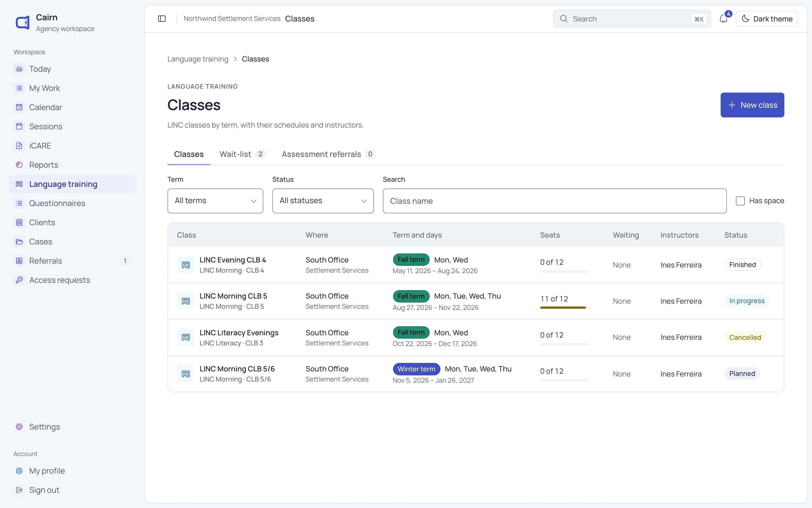812x508 pixels.
Task: Select the Classes tab
Action: 189,154
